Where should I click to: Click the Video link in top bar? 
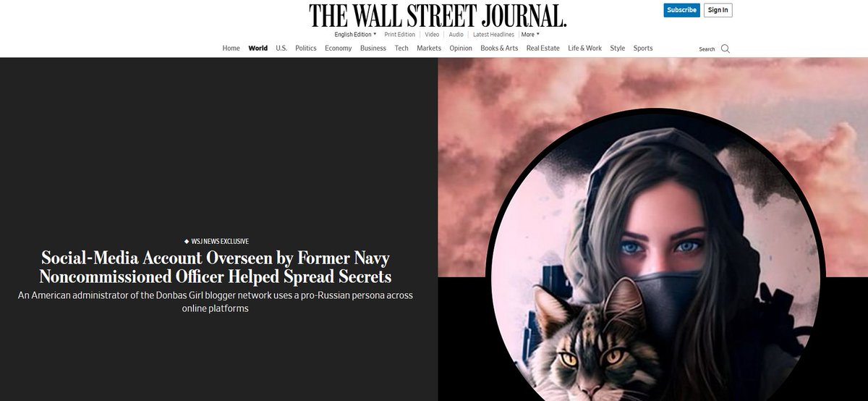coord(432,34)
